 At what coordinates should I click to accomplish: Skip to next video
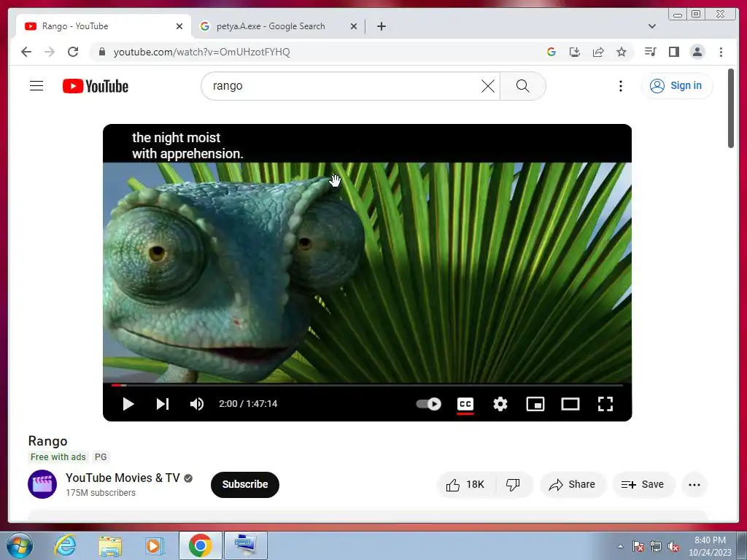163,404
